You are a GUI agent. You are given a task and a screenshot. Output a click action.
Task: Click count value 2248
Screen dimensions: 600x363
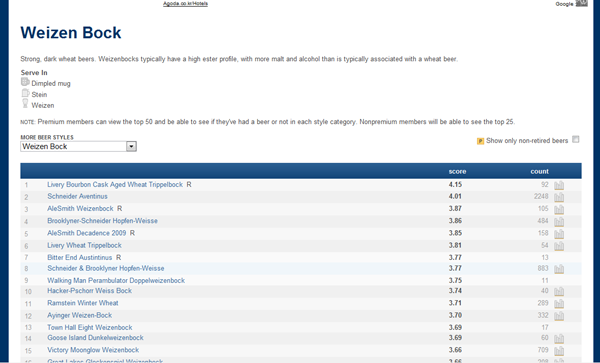coord(541,196)
